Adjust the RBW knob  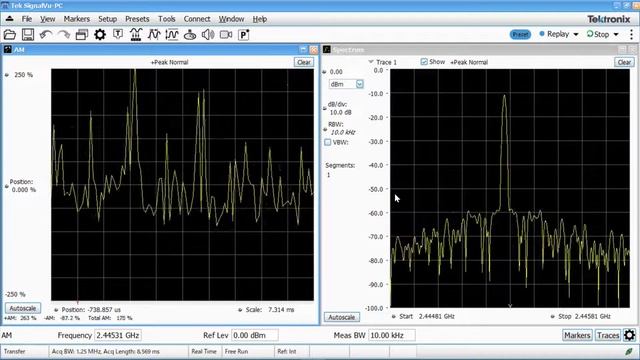(325, 129)
